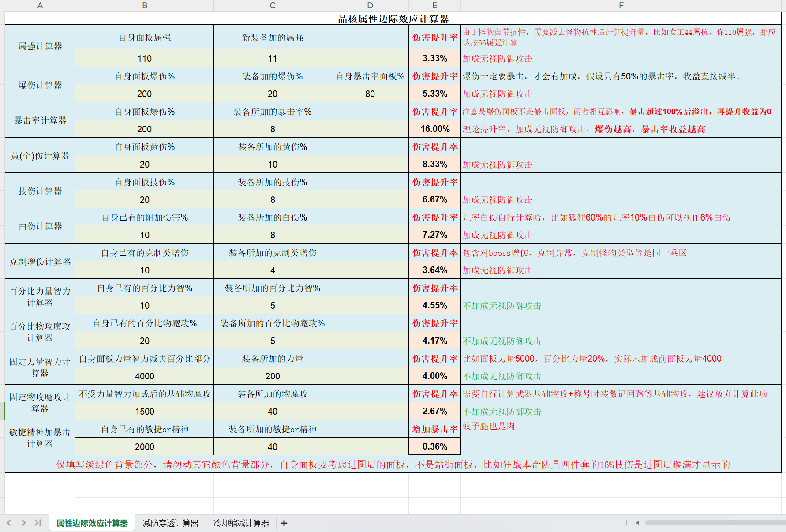
Task: Jump to last sheet arrow icon
Action: [38, 523]
